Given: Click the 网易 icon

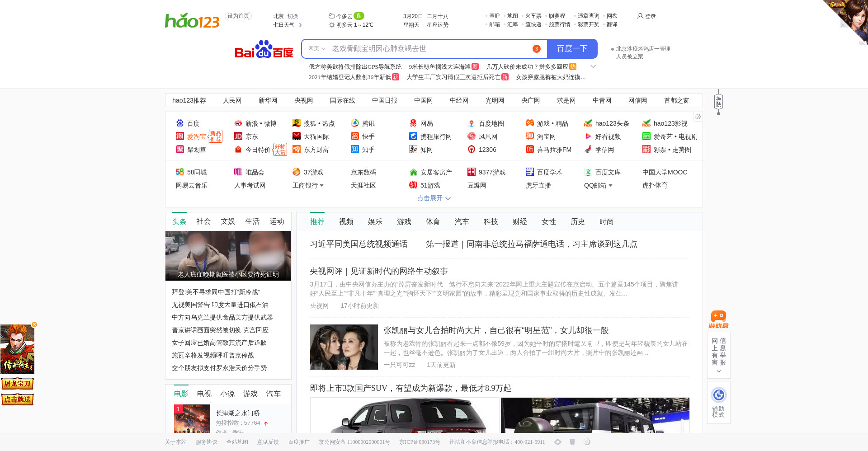Looking at the screenshot, I should (x=413, y=123).
